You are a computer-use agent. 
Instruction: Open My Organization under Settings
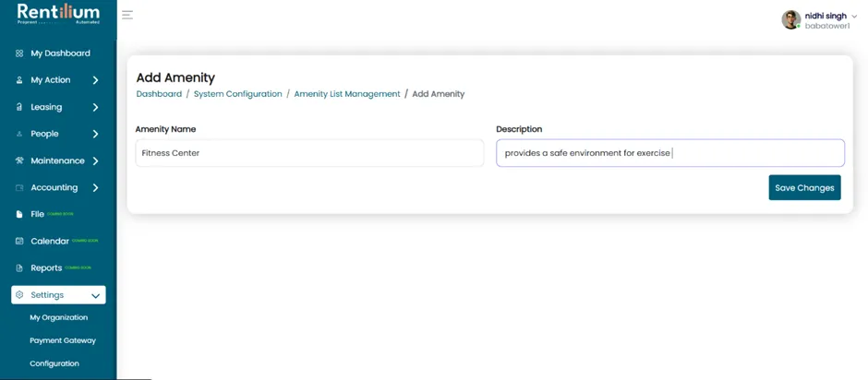pyautogui.click(x=59, y=317)
